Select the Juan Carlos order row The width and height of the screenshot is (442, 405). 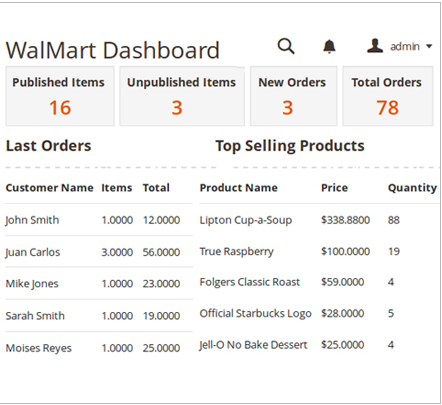[99, 252]
